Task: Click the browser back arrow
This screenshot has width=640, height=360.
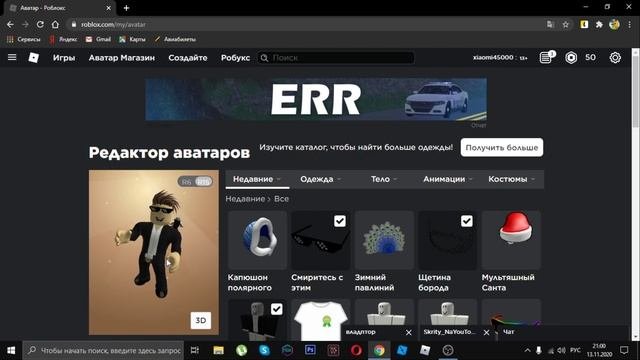Action: (10, 24)
